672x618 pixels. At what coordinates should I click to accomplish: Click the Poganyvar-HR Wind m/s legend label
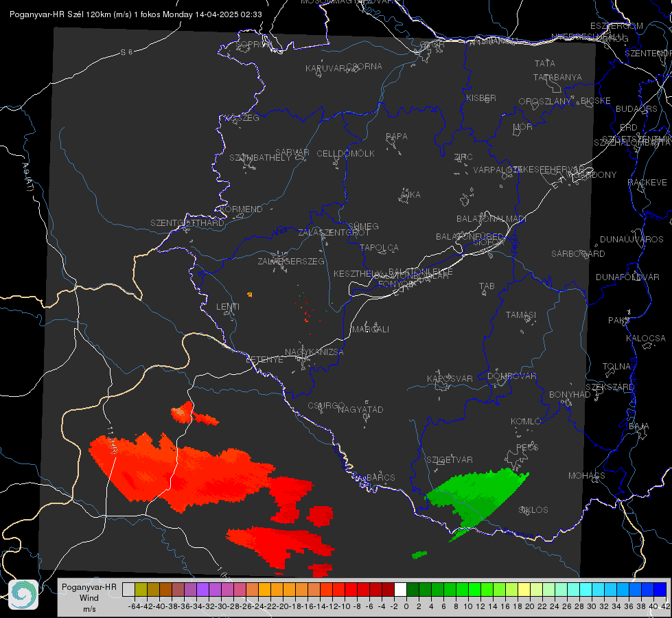tap(89, 598)
